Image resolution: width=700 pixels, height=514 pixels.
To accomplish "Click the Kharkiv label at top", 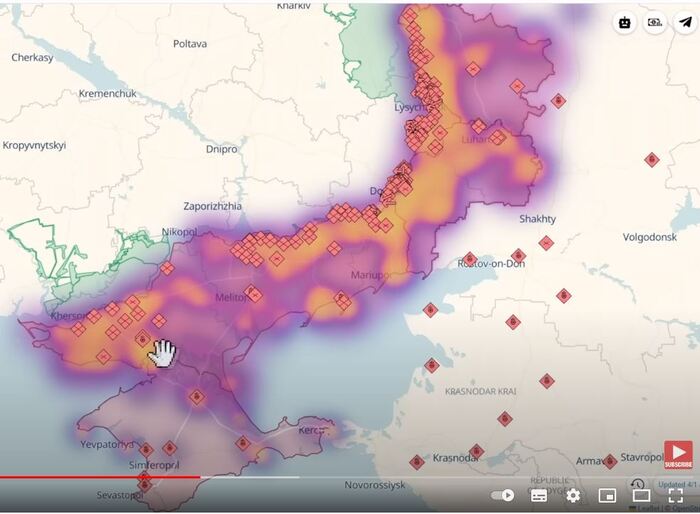I will (x=293, y=6).
